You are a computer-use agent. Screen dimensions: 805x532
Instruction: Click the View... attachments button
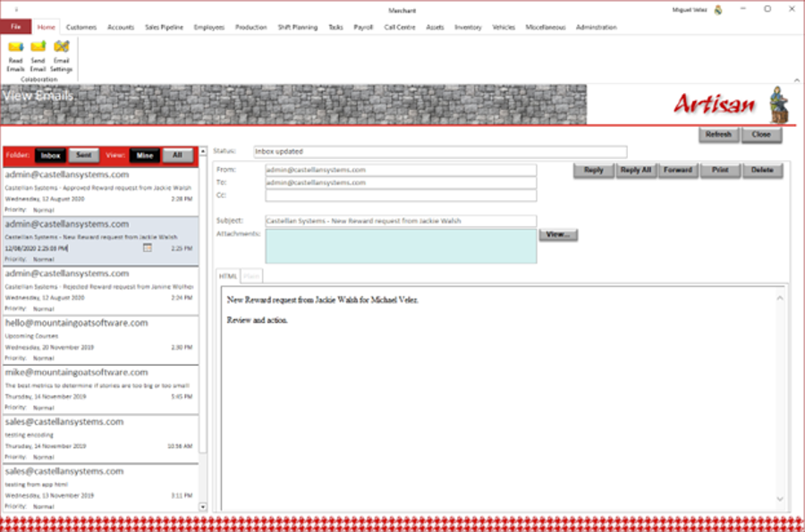[x=558, y=234]
